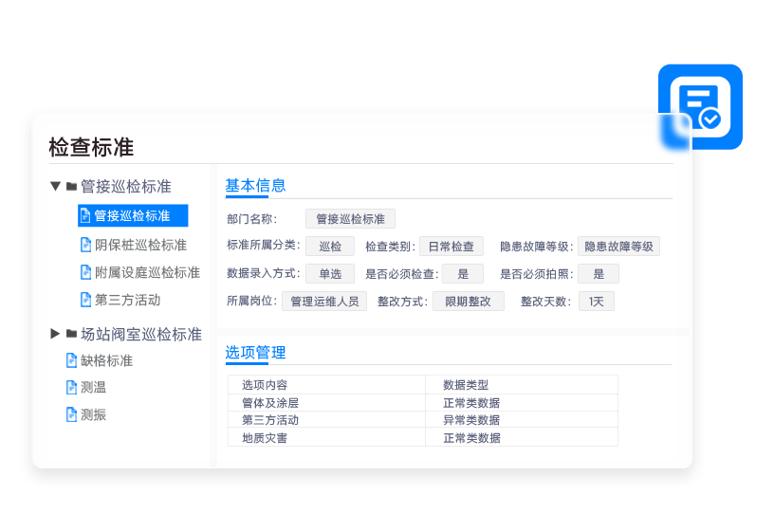Click the folder icon beside 管接巡检标准
This screenshot has width=774, height=532.
click(71, 187)
